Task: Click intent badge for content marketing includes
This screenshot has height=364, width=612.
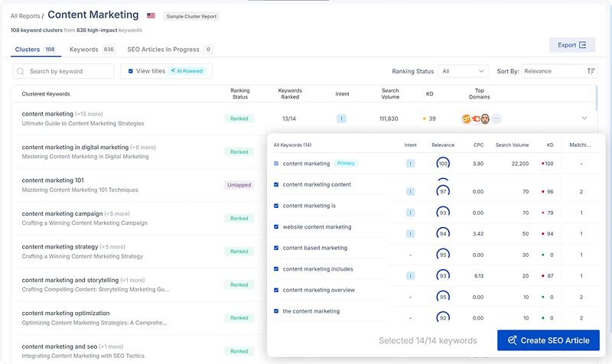Action: pos(410,276)
